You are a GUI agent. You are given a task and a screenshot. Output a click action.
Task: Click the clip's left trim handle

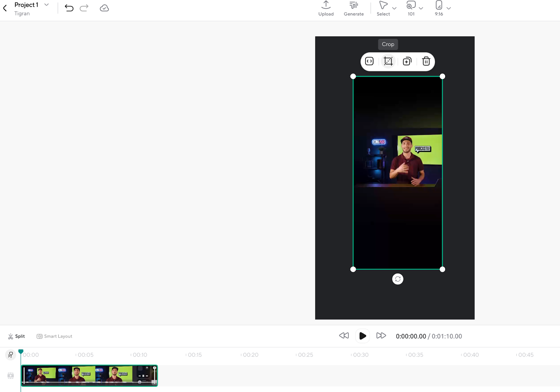point(24,376)
